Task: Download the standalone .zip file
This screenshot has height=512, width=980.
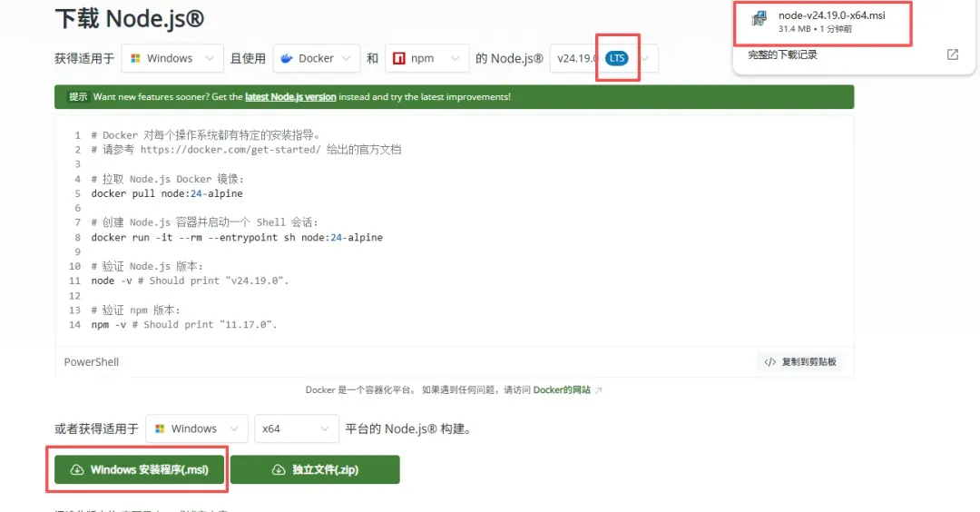Action: (x=315, y=469)
